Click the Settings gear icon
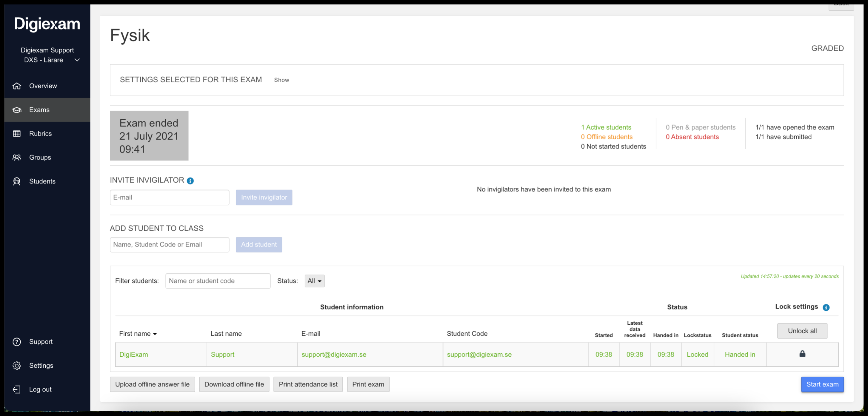Viewport: 868px width, 416px height. point(16,366)
